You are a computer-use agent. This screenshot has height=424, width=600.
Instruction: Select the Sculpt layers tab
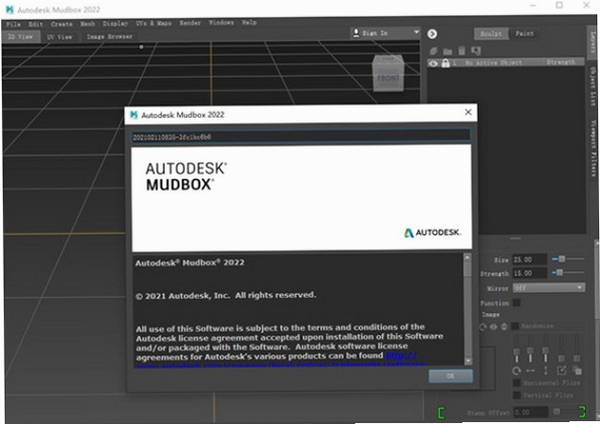(491, 34)
